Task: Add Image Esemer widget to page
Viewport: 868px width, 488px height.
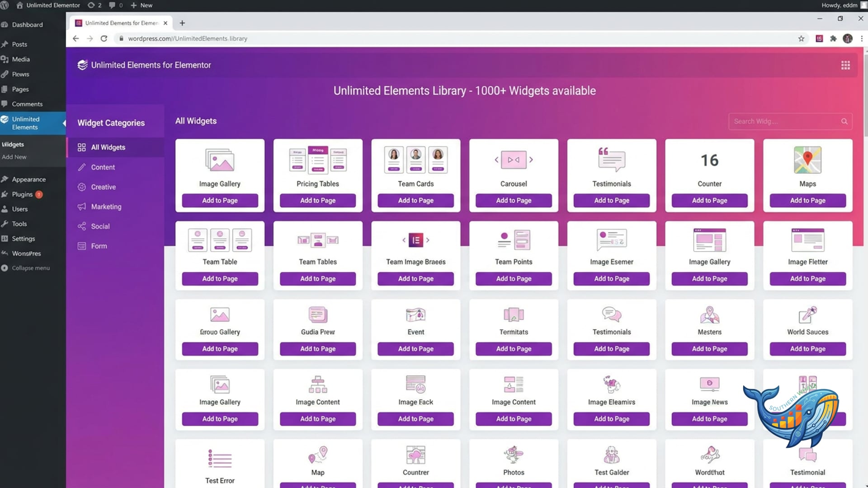Action: 611,279
